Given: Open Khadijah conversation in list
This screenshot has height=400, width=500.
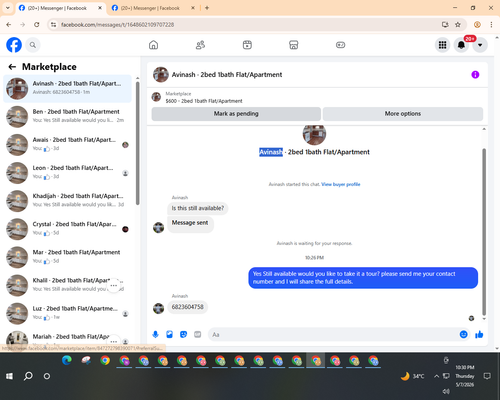Looking at the screenshot, I should pos(67,201).
